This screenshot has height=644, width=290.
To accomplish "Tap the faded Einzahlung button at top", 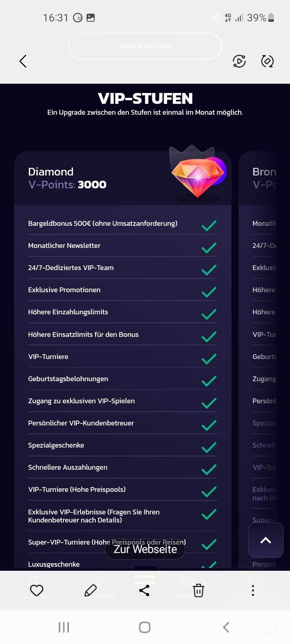I will pyautogui.click(x=145, y=46).
